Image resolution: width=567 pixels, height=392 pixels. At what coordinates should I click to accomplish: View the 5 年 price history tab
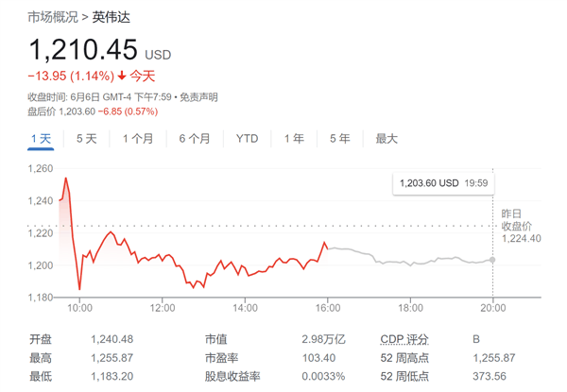click(339, 138)
